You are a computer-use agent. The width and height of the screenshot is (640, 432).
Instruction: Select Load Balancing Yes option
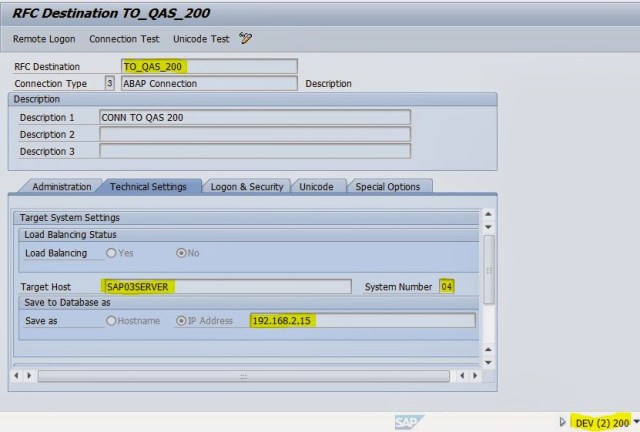(111, 253)
